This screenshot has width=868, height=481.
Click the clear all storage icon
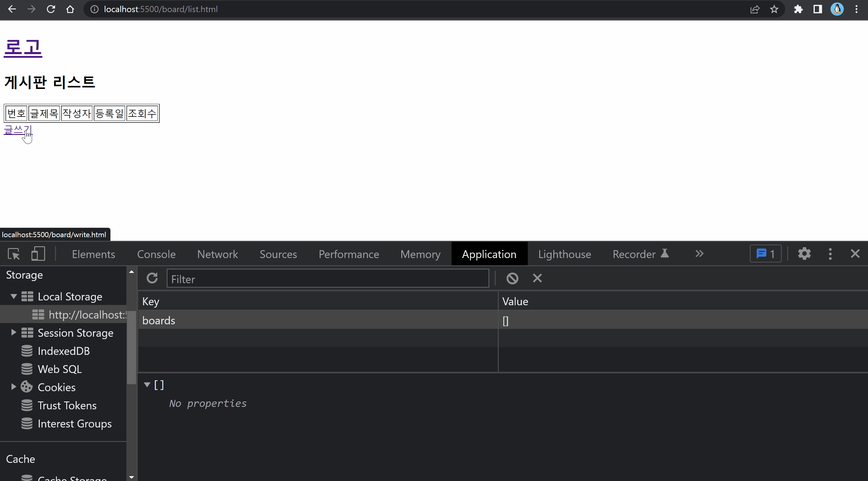512,278
